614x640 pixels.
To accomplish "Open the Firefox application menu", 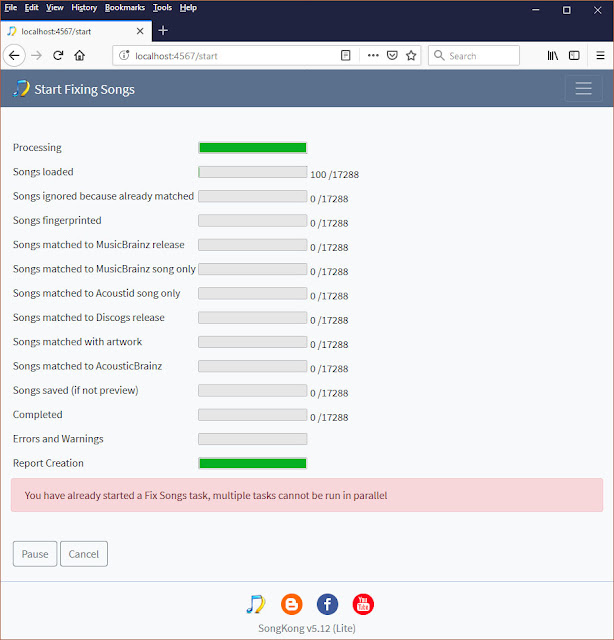I will point(600,56).
